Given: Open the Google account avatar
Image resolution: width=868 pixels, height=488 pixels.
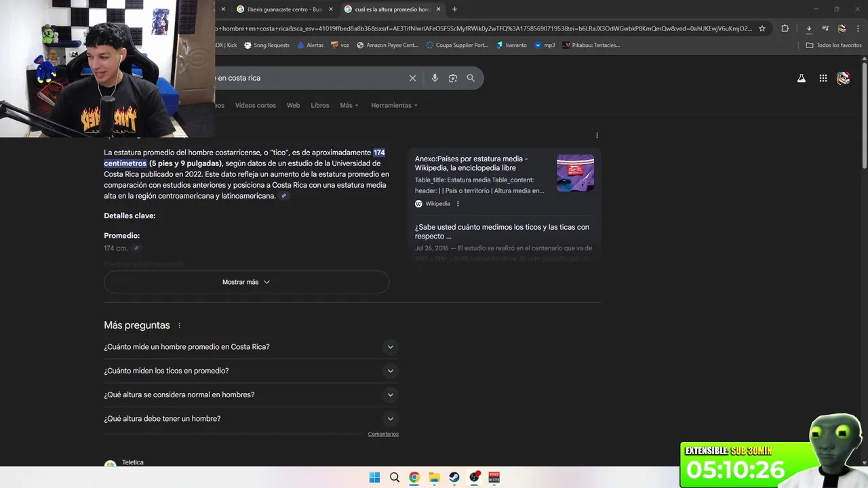Looking at the screenshot, I should tap(843, 78).
